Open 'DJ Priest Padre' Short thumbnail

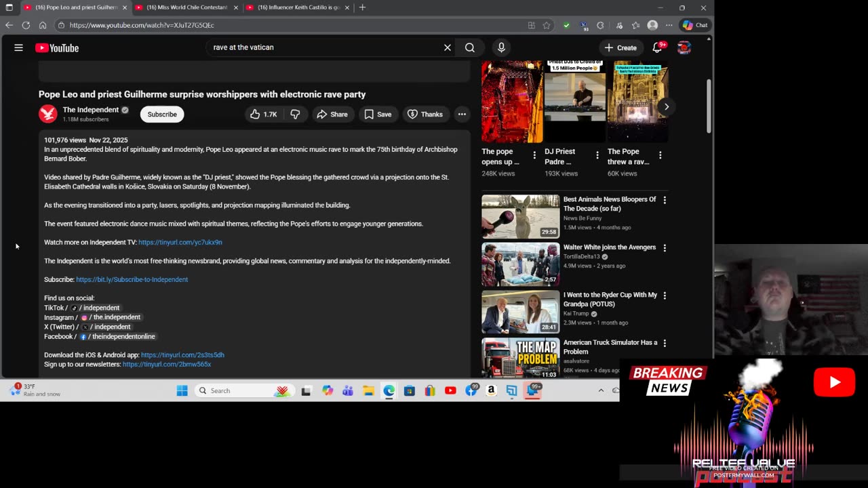click(x=575, y=102)
